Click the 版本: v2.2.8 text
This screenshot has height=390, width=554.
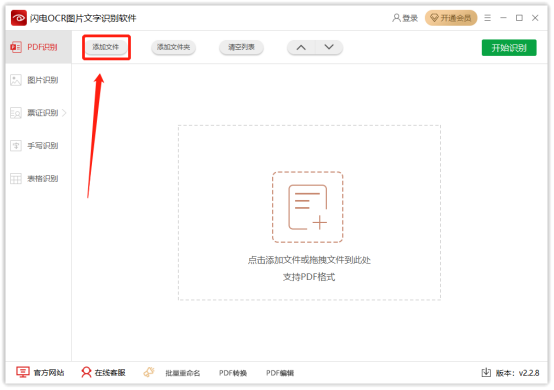coord(517,373)
